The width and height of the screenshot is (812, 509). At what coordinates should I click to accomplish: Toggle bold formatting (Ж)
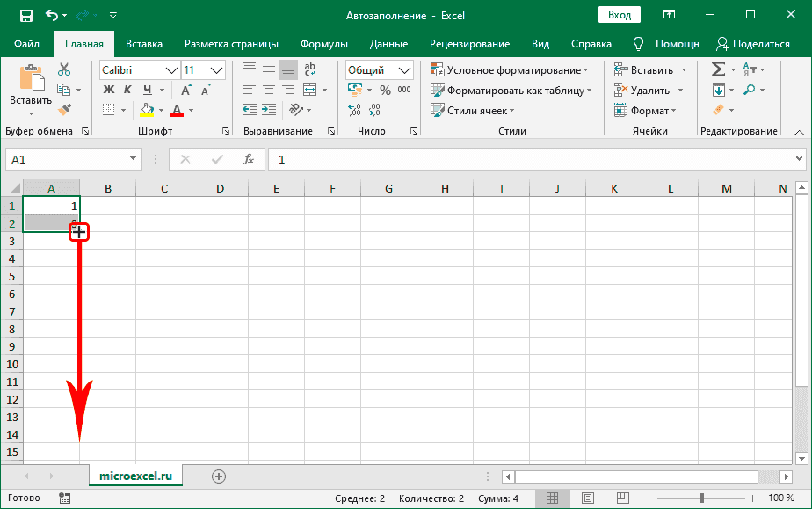(x=109, y=90)
